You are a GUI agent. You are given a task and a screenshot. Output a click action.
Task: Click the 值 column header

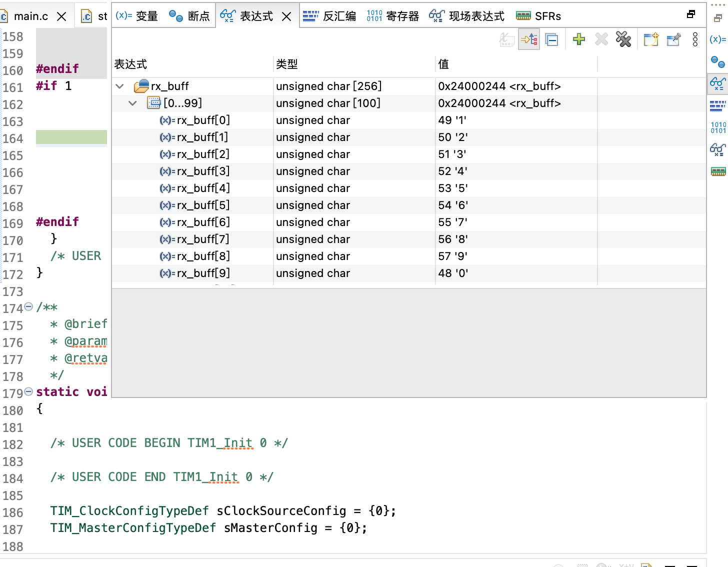(x=516, y=64)
